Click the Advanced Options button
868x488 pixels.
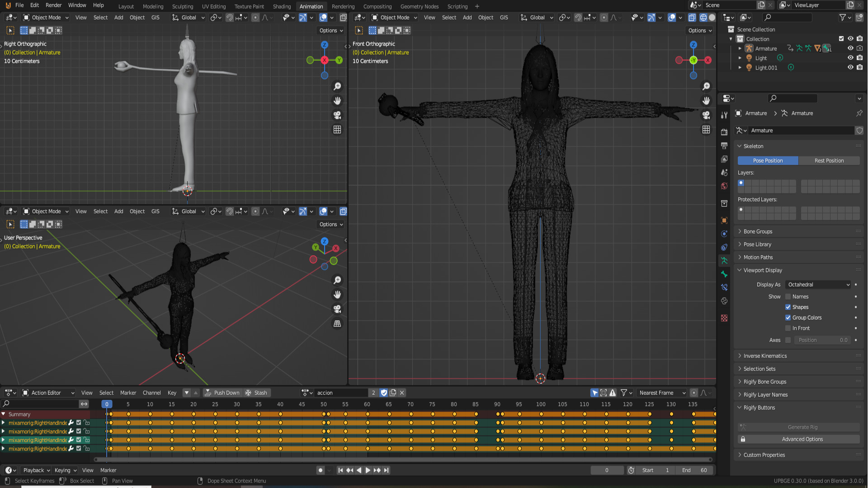(x=799, y=439)
